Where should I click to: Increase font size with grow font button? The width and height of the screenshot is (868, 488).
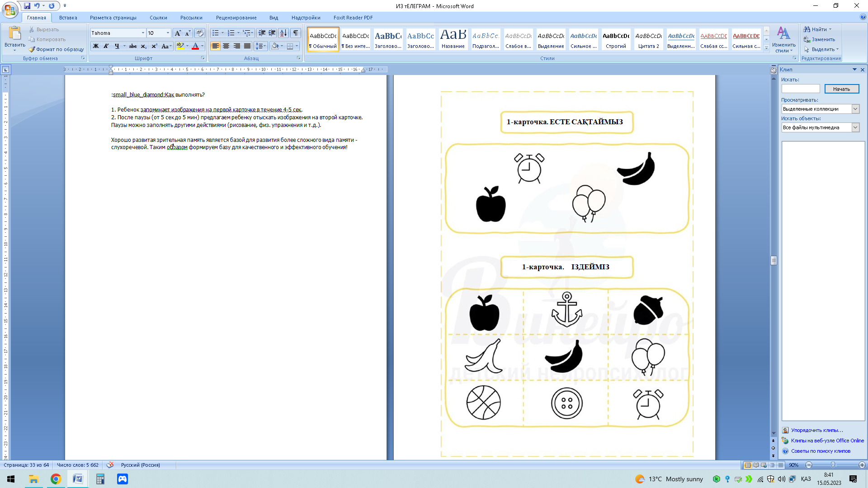(178, 33)
